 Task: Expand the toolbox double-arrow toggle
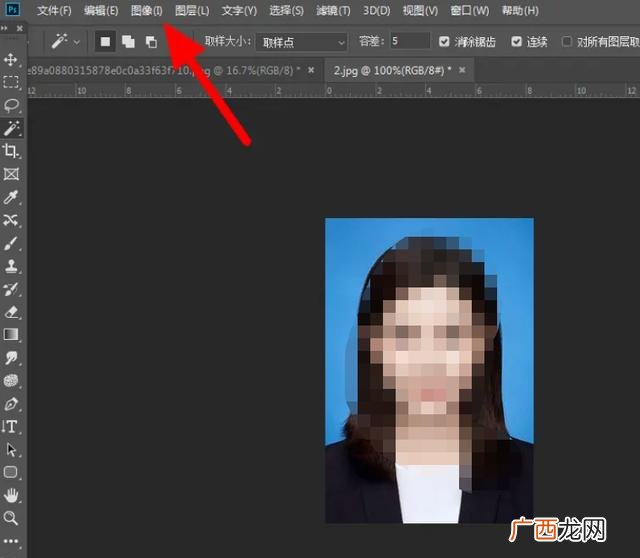pos(4,28)
